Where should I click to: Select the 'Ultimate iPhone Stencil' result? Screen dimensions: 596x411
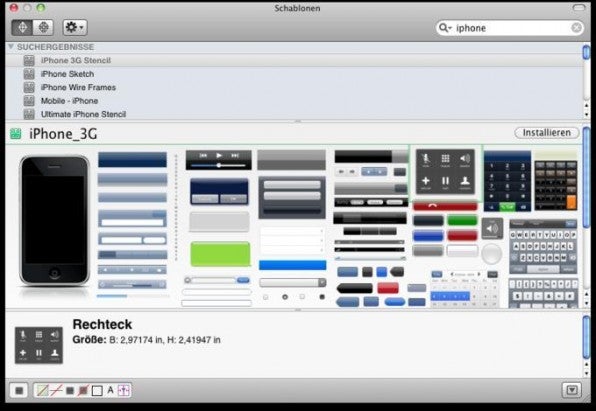(x=294, y=114)
